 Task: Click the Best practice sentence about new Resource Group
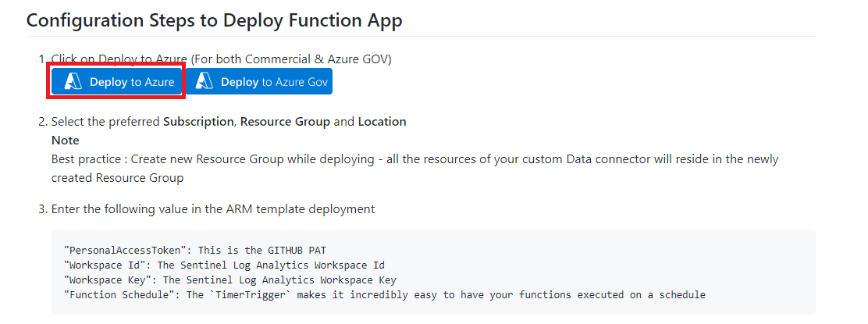(414, 169)
